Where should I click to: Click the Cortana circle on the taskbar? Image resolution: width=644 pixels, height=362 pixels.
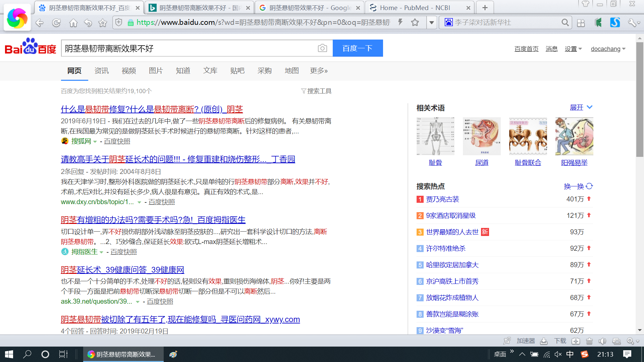(x=45, y=354)
